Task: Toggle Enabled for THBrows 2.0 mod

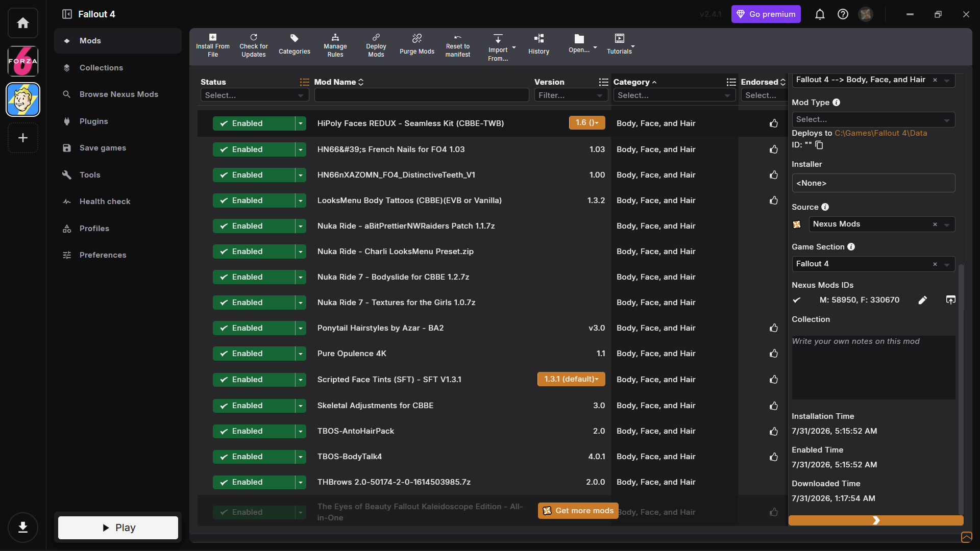Action: (x=254, y=482)
